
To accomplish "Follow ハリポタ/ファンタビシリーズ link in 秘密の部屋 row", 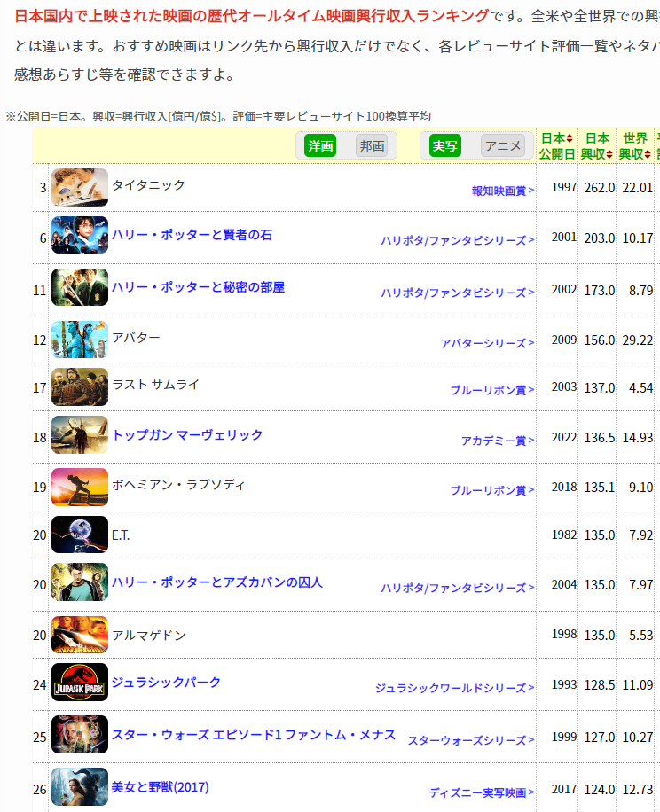I will coord(458,293).
